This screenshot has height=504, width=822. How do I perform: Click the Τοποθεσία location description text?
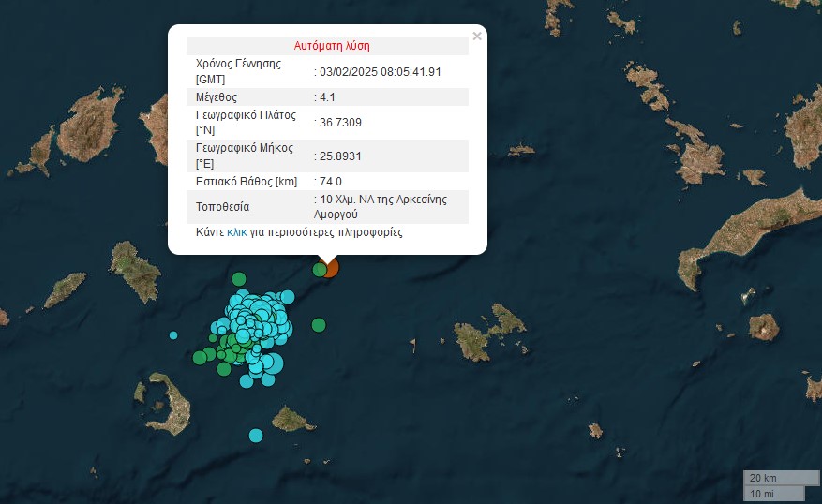(389, 206)
